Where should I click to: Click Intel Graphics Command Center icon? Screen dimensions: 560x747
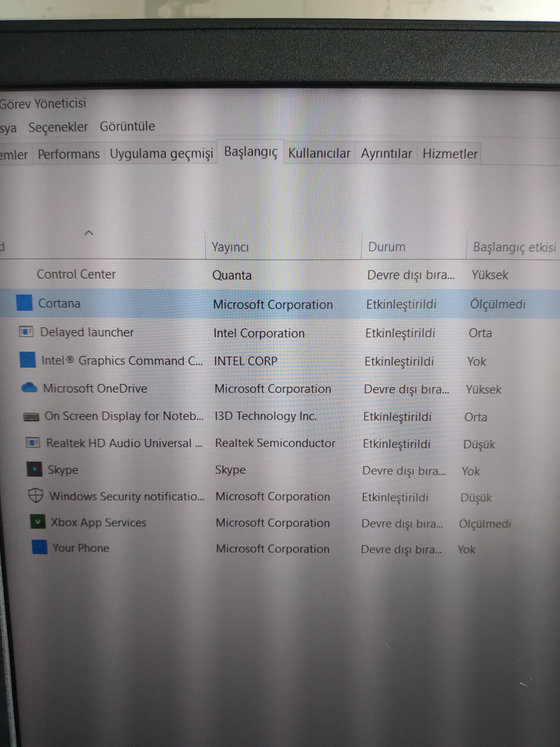point(28,360)
